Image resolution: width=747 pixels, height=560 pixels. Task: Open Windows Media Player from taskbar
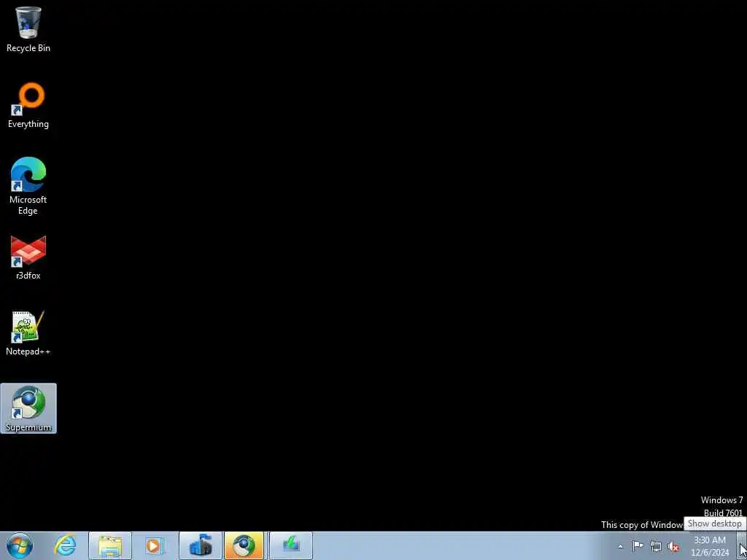154,545
